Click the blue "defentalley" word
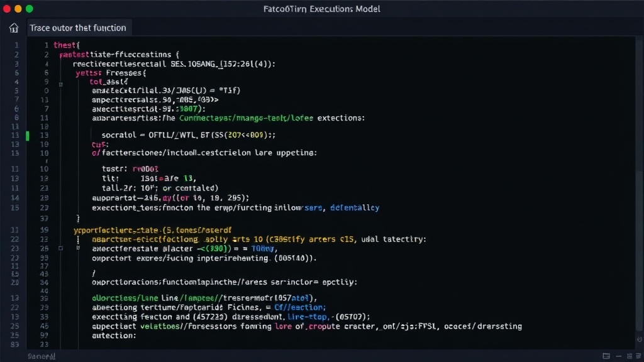 pyautogui.click(x=355, y=207)
